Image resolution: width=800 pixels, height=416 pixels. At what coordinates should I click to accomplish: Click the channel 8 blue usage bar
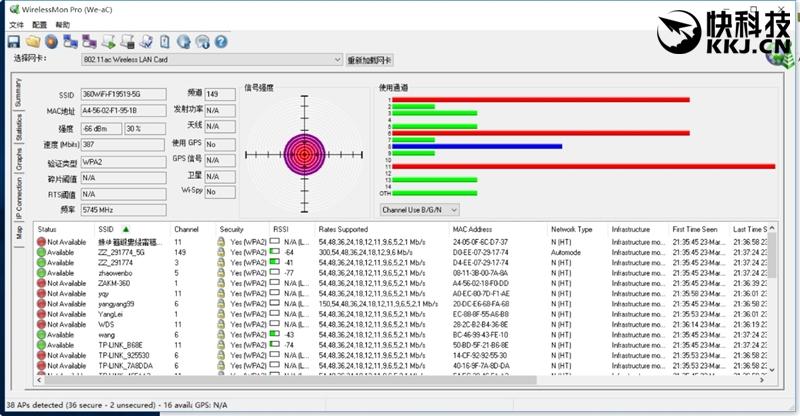(x=477, y=146)
